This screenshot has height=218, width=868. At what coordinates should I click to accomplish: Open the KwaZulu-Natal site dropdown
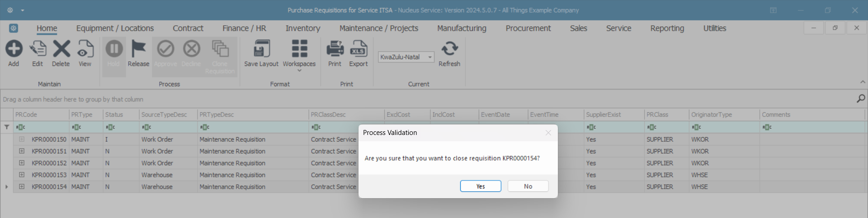click(x=430, y=57)
